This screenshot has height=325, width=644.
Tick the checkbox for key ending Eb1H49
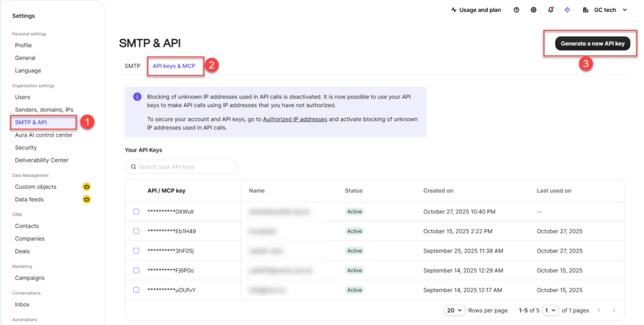(136, 231)
